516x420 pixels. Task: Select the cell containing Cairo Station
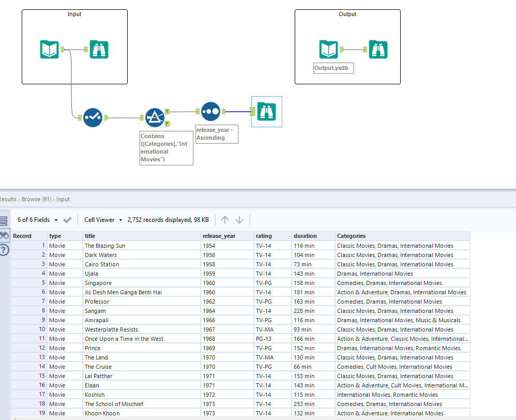pyautogui.click(x=102, y=264)
